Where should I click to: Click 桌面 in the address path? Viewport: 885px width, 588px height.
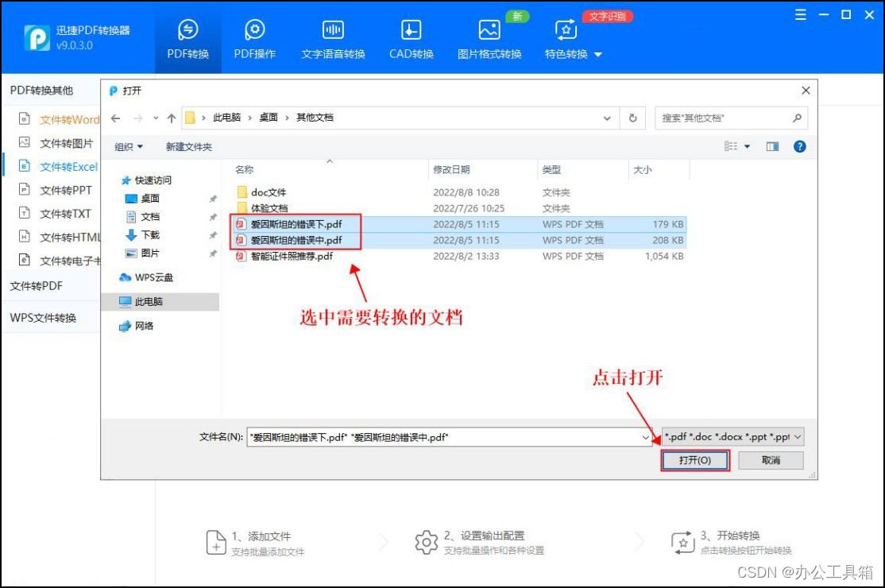click(x=268, y=118)
